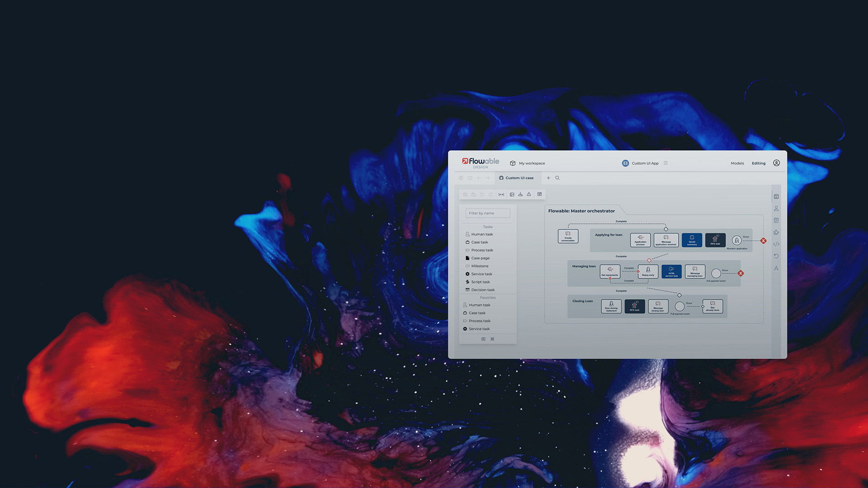Open the user icon on right sidebar
This screenshot has height=488, width=868.
coord(776,208)
